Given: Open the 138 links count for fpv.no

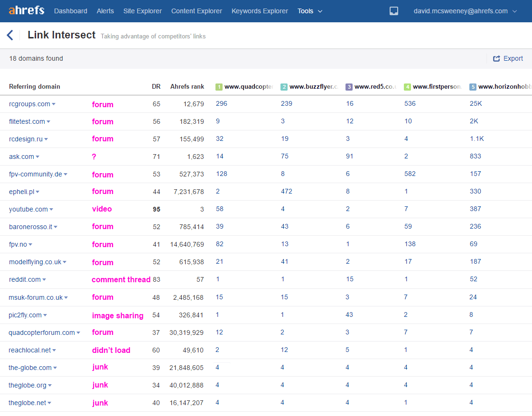Looking at the screenshot, I should point(410,244).
